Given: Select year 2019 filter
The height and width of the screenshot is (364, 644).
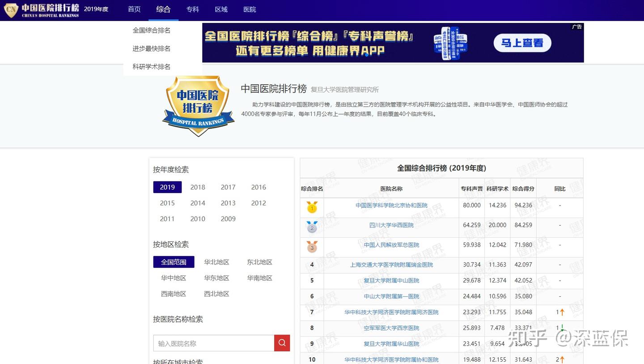Looking at the screenshot, I should pyautogui.click(x=167, y=187).
